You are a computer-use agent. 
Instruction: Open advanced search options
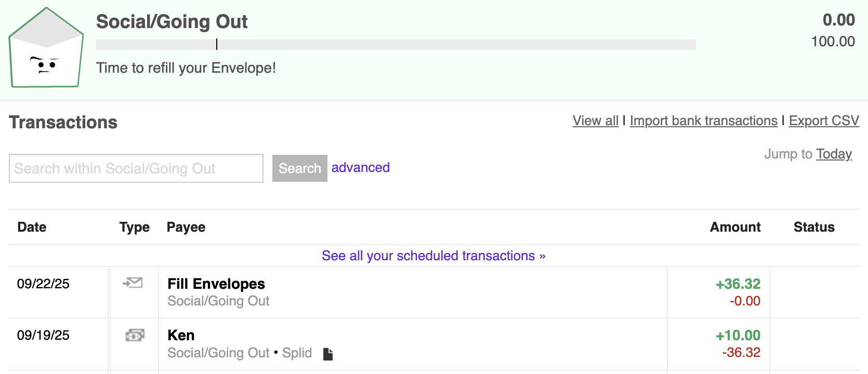(360, 167)
